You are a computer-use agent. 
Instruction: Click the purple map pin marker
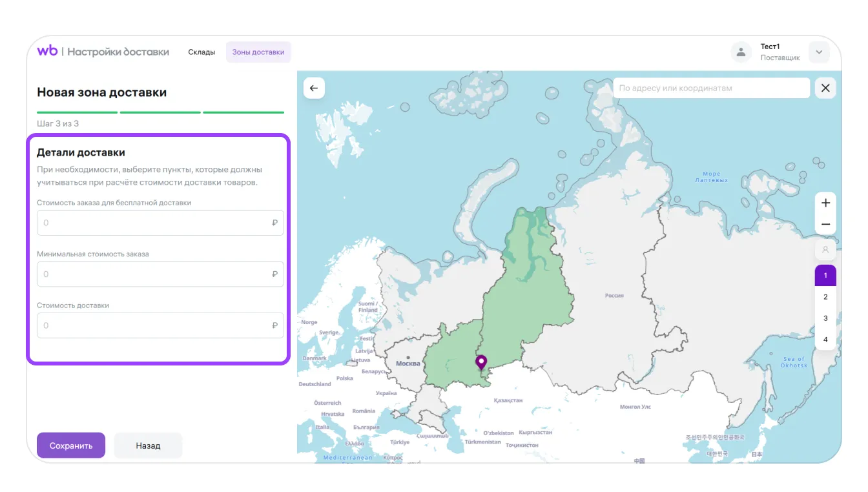481,362
